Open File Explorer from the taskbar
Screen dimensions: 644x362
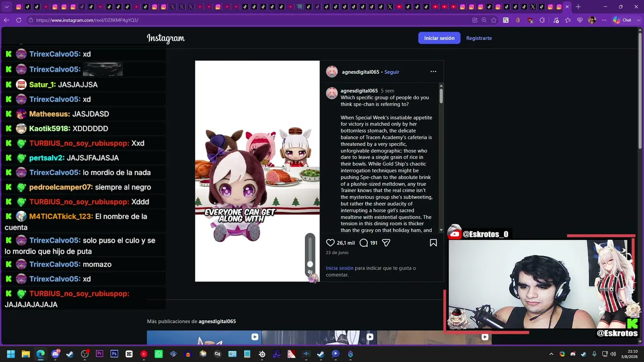coord(26,354)
